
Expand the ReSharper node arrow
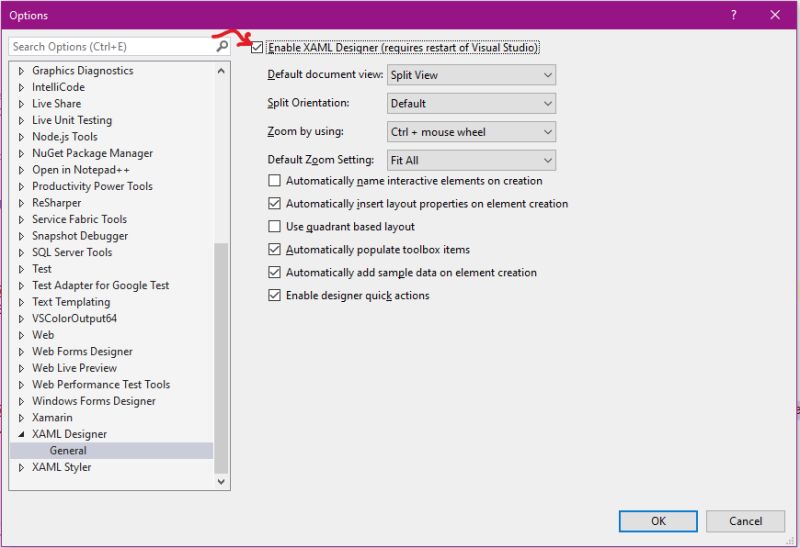[21, 203]
